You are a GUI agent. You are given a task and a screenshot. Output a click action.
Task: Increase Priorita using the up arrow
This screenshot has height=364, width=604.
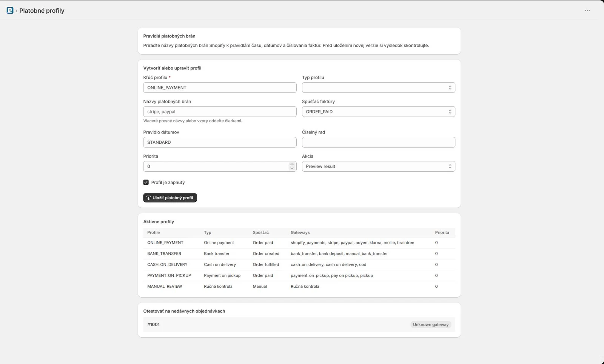click(x=292, y=164)
